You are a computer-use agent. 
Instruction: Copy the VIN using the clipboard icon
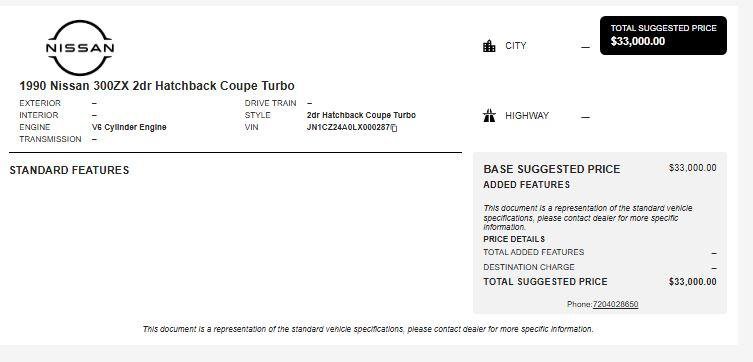coord(394,128)
